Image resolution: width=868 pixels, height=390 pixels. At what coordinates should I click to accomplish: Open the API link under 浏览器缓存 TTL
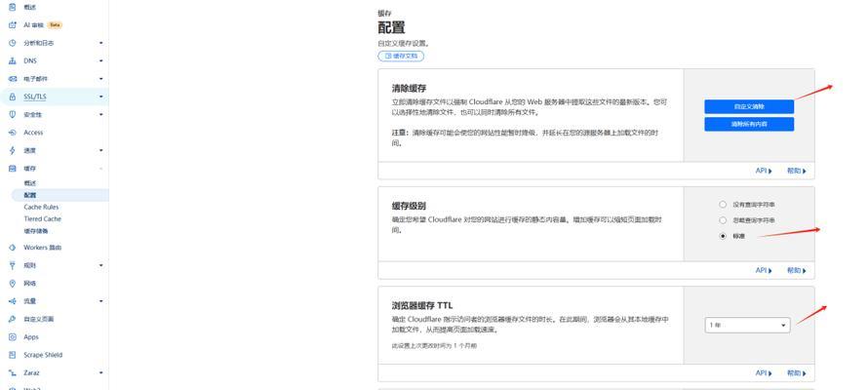click(764, 373)
